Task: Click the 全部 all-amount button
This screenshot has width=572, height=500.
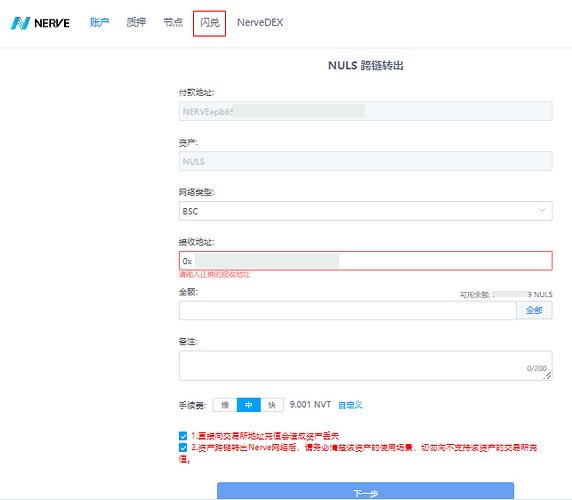Action: click(x=534, y=310)
